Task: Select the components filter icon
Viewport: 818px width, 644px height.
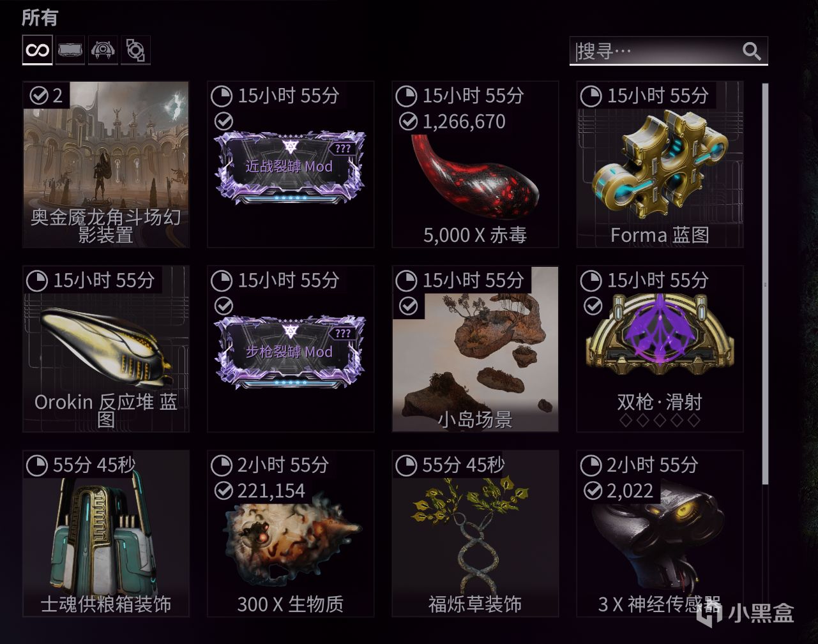Action: coord(135,50)
